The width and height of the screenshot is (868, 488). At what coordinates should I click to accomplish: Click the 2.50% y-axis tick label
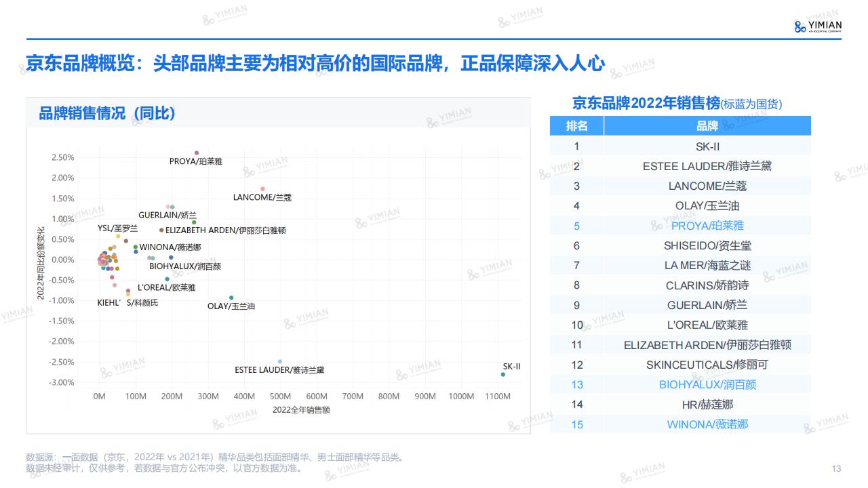(62, 157)
